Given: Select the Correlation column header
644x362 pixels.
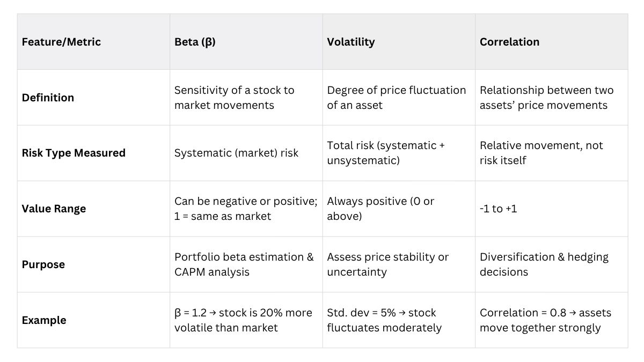Looking at the screenshot, I should coord(509,42).
